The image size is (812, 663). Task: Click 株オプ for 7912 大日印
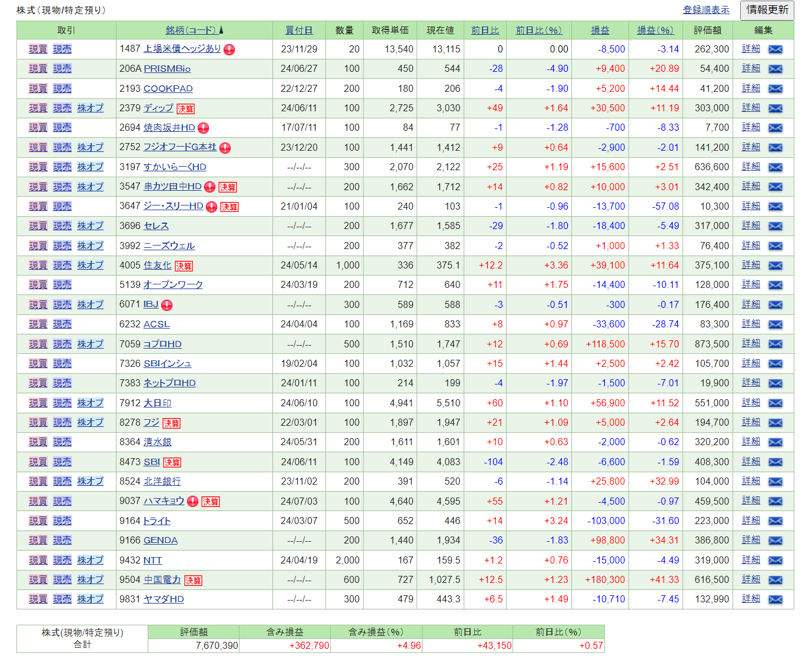point(90,403)
